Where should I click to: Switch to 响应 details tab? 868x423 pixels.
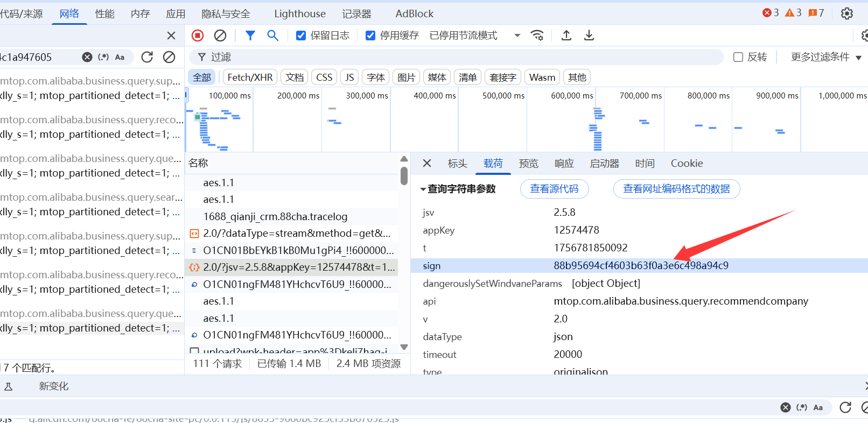(564, 163)
